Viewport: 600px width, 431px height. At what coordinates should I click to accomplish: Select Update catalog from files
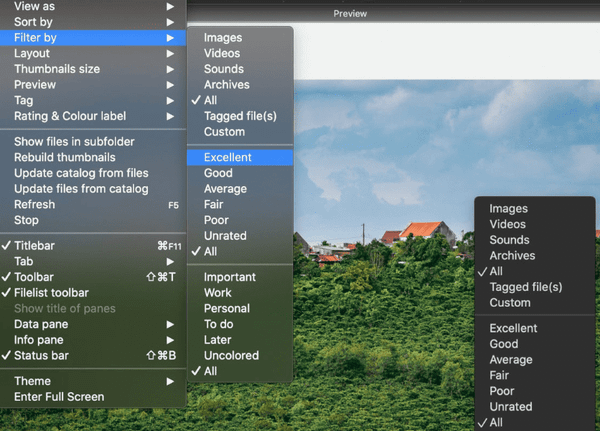tap(93, 173)
